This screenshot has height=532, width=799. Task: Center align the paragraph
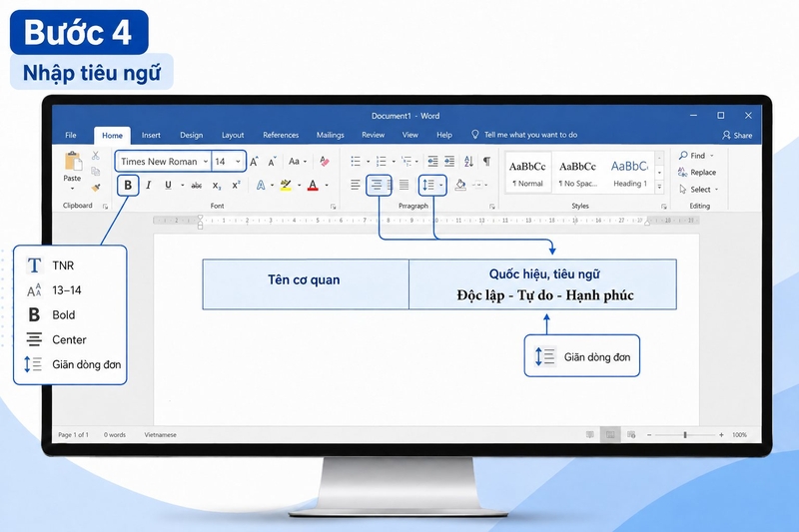tap(377, 185)
